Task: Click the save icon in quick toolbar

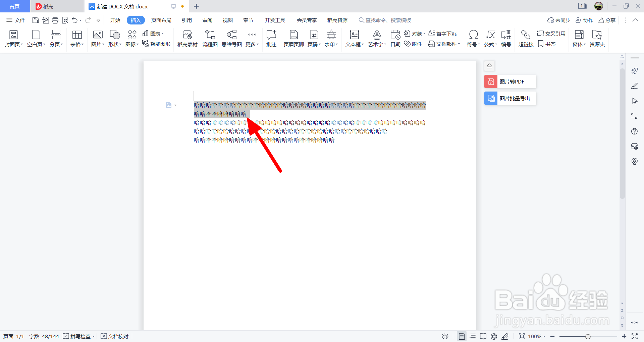Action: coord(36,20)
